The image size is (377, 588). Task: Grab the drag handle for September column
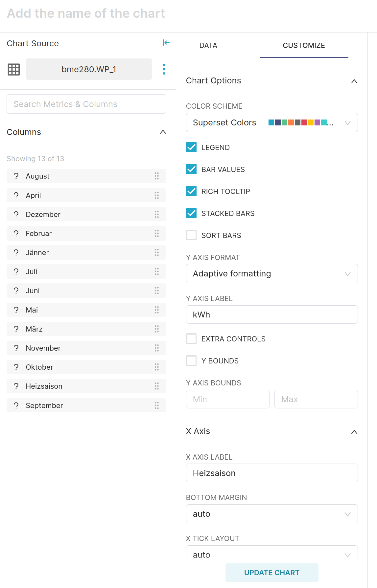tap(157, 405)
